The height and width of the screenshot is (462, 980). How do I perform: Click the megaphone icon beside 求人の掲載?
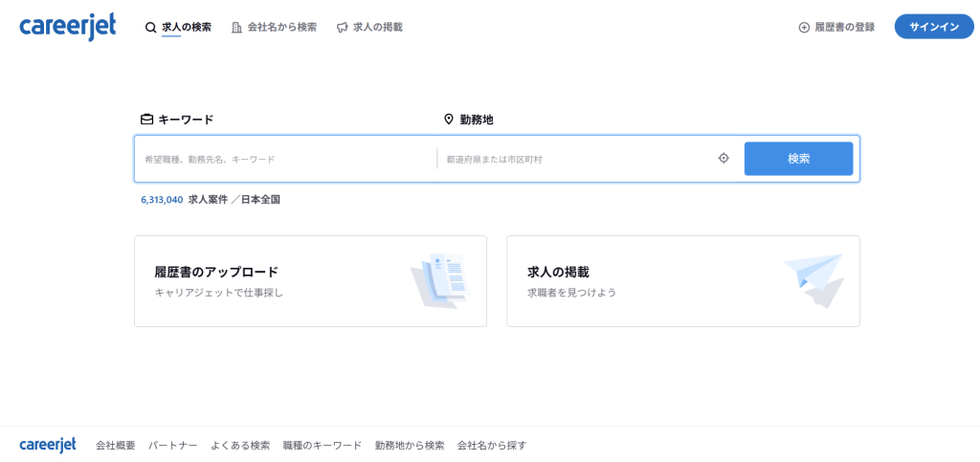click(x=342, y=28)
